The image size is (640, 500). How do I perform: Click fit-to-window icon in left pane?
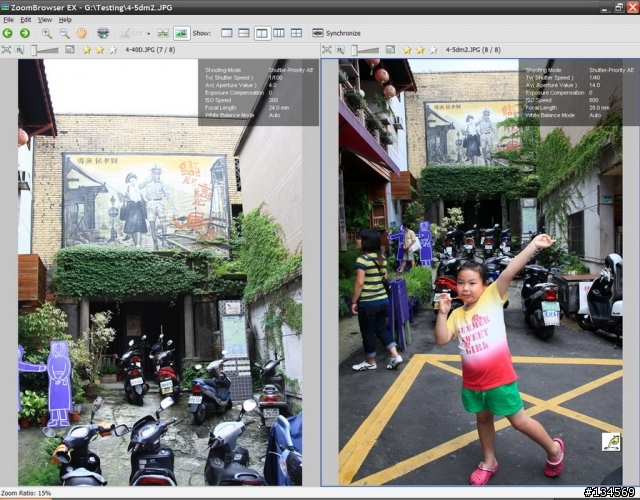tap(6, 50)
